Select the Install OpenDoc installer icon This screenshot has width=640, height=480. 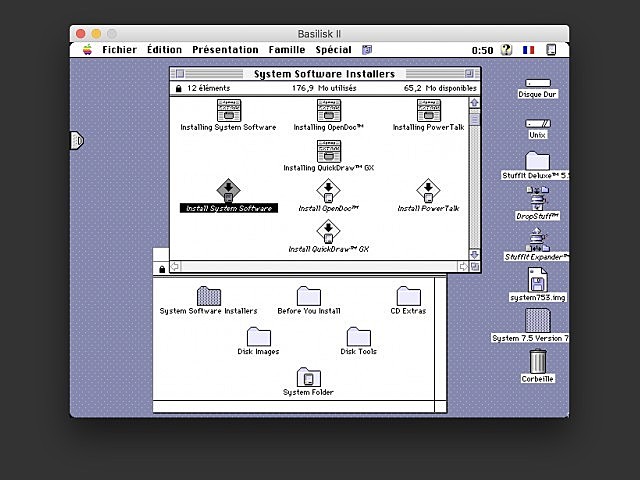(329, 190)
